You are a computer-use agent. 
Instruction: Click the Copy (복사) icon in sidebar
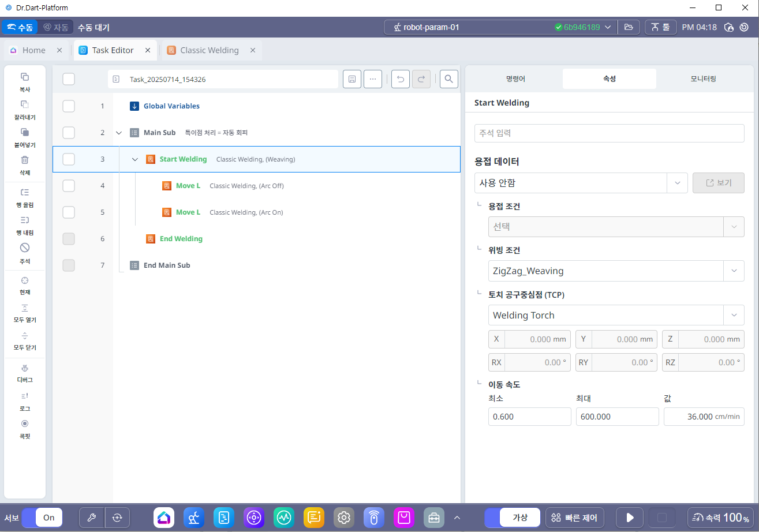(25, 77)
